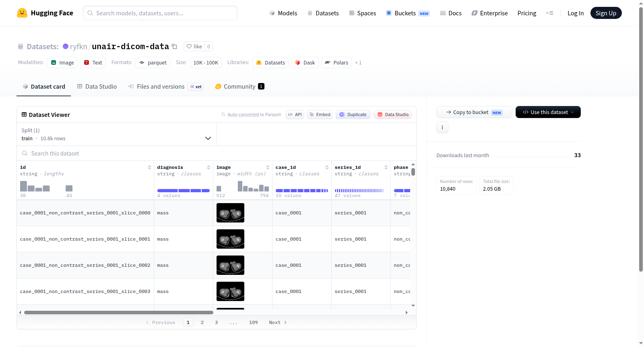Open the more options vertical dots button
This screenshot has height=347, width=644.
click(x=442, y=127)
